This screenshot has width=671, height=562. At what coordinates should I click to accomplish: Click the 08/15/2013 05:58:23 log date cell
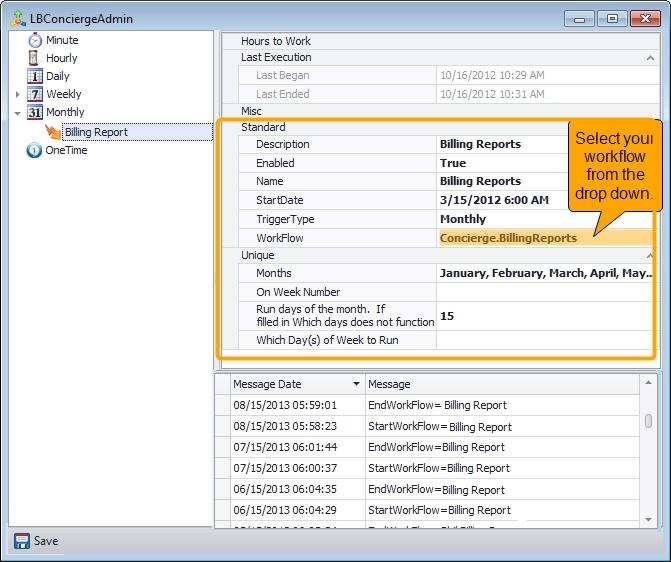298,426
